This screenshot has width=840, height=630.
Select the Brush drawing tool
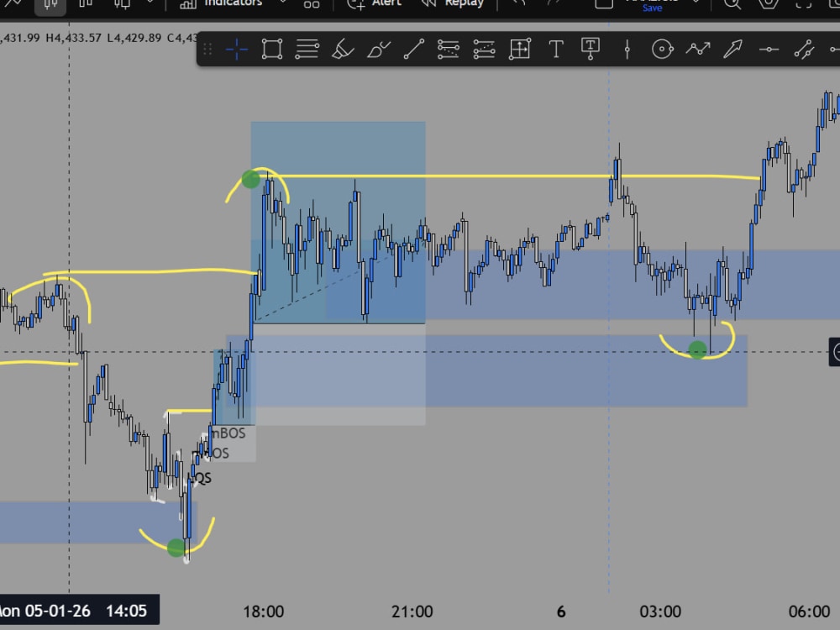(378, 50)
